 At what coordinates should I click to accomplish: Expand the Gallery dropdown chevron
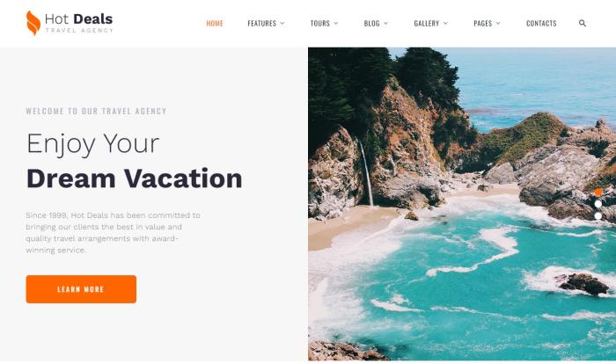445,23
